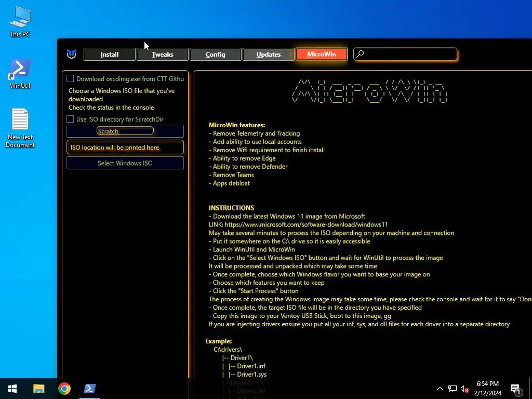Click 'Choose which features you want to keep'

click(267, 283)
